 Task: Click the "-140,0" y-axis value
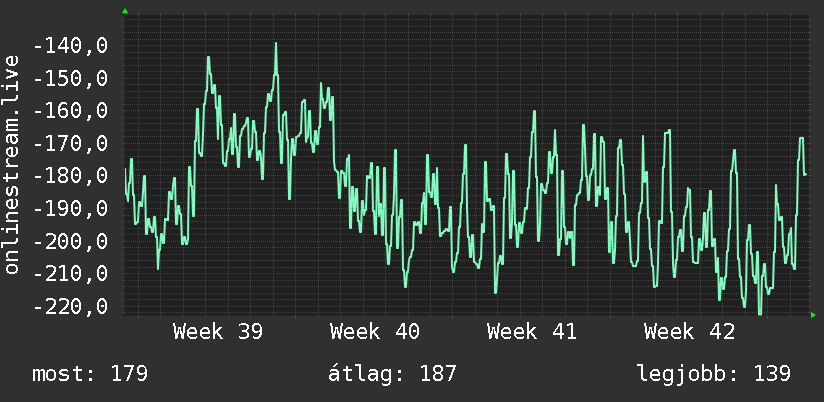(70, 46)
